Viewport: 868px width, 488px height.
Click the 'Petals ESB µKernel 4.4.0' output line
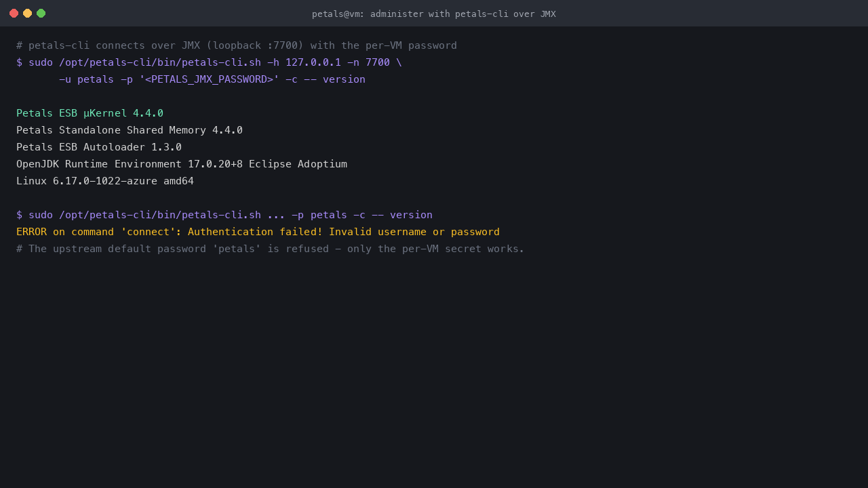tap(90, 113)
